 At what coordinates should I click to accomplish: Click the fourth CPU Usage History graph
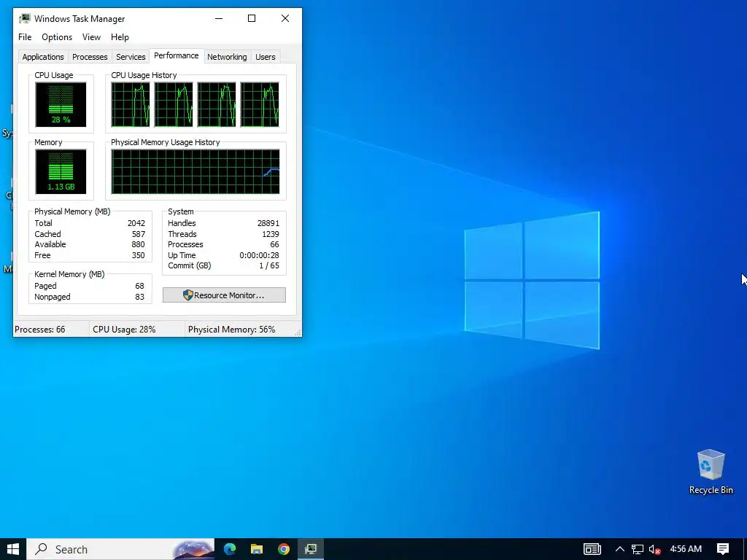(260, 104)
